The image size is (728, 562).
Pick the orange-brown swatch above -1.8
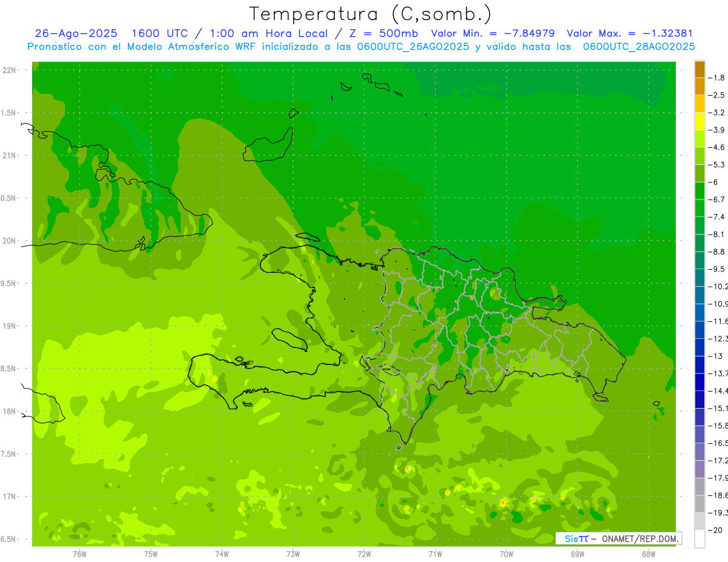tap(699, 69)
